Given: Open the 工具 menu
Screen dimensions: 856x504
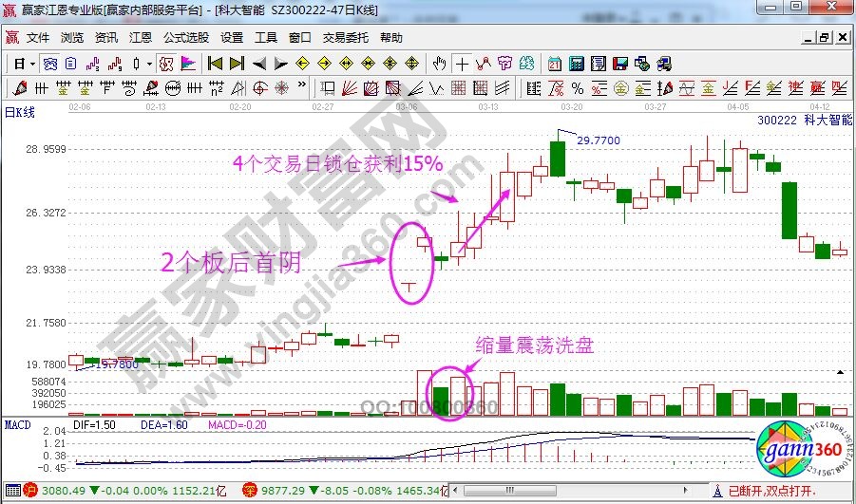Looking at the screenshot, I should tap(266, 38).
